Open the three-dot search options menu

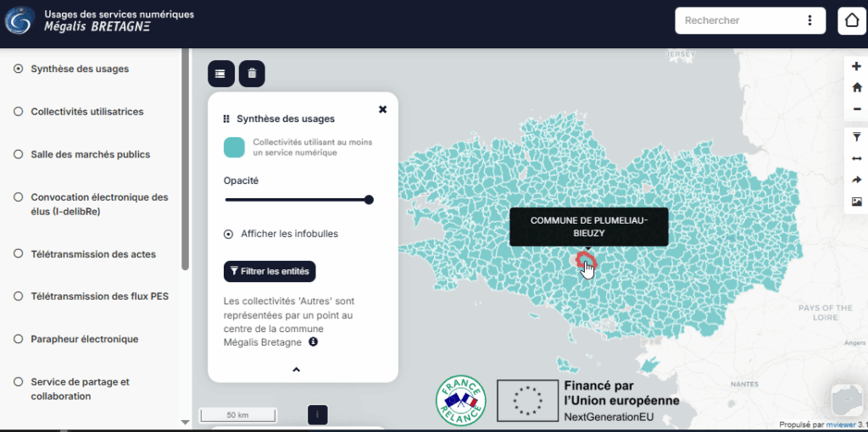810,20
